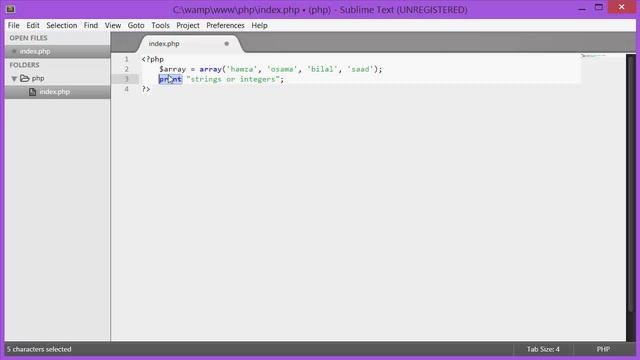The width and height of the screenshot is (640, 360).
Task: Open the Project menu
Action: (188, 25)
